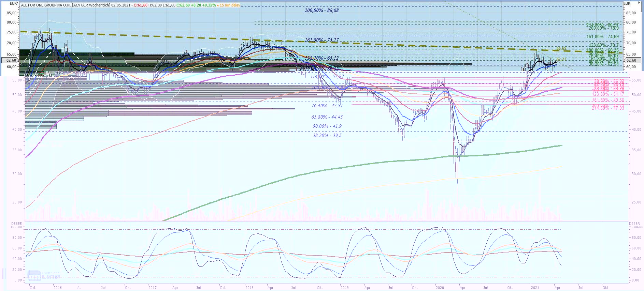This screenshot has height=291, width=644.
Task: Click the 2016 marker on time axis
Action: point(57,288)
